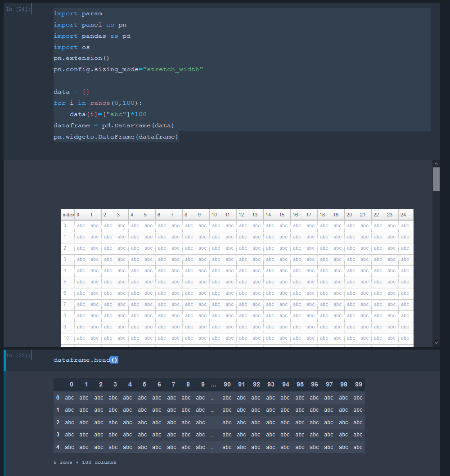Screen dimensions: 450x476
Task: Click column header 99 in the head output
Action: pos(358,384)
